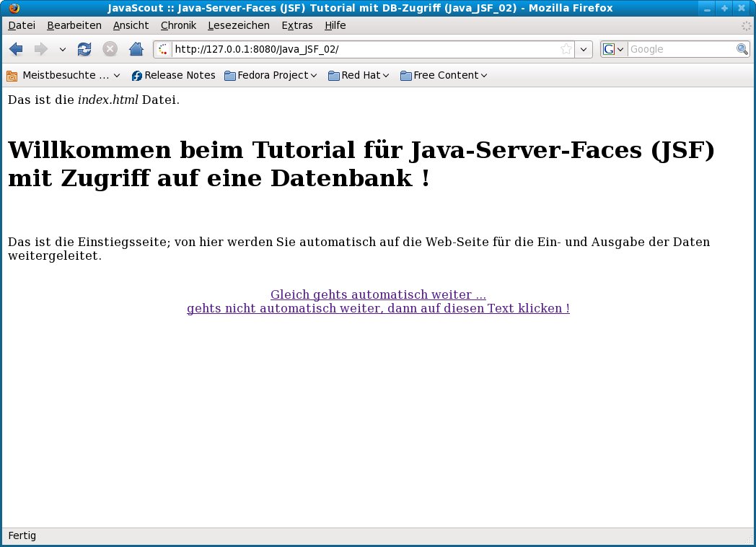
Task: Go to the Home page
Action: point(136,49)
